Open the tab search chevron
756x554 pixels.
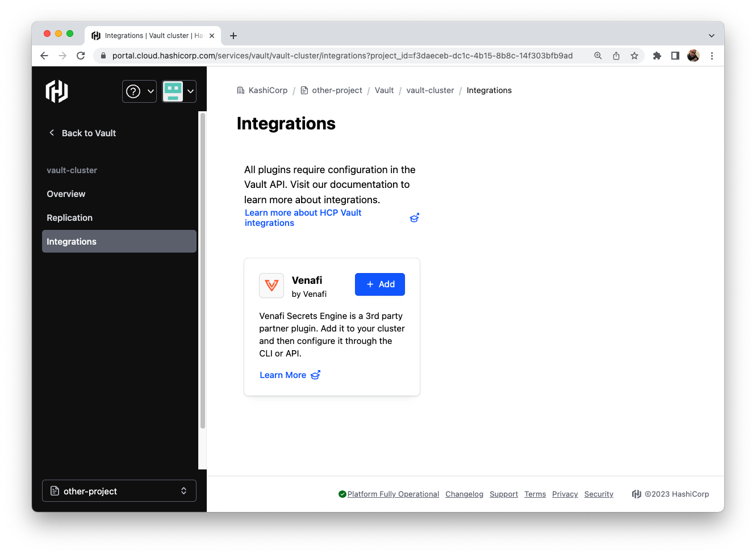712,36
